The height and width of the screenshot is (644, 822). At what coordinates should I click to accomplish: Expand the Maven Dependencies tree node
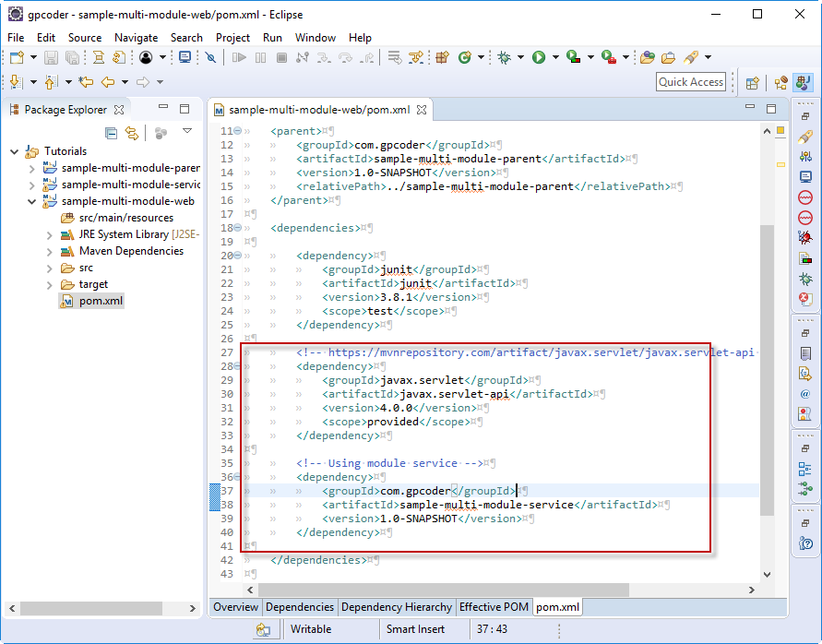point(49,251)
